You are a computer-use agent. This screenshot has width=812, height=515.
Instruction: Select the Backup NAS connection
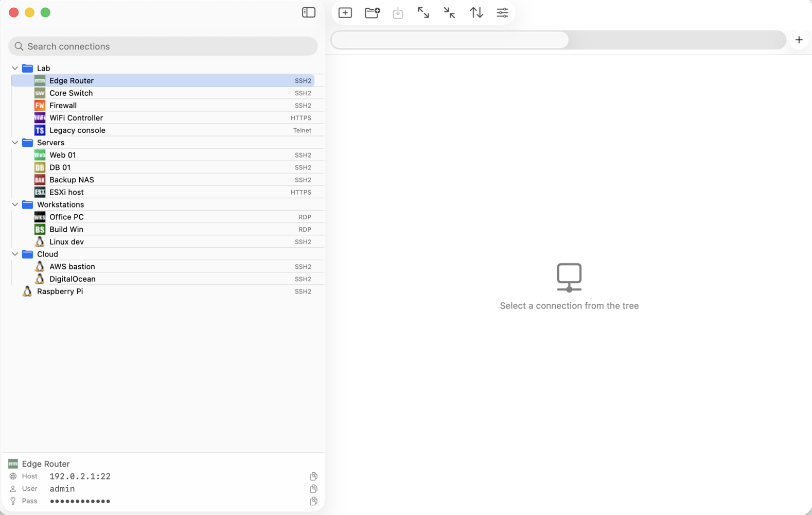click(163, 180)
